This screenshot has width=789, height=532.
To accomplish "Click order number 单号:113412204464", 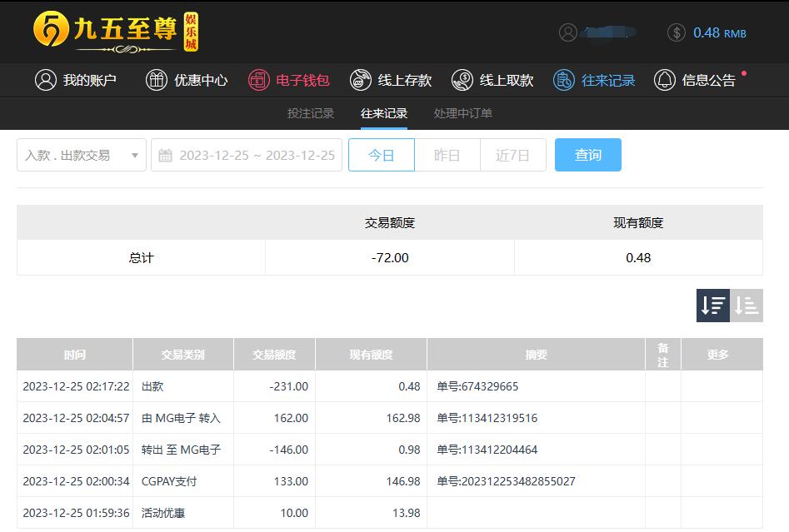I will point(487,450).
